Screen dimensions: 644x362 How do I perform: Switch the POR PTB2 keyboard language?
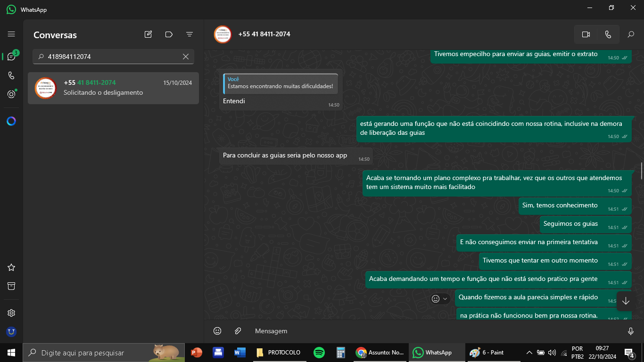tap(578, 353)
